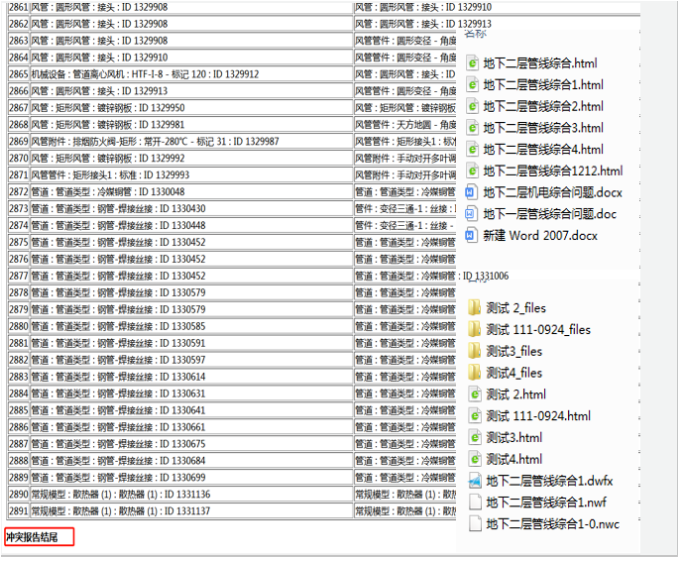Click right cell 冷媒铜管 ID 1331006
The height and width of the screenshot is (564, 686).
pyautogui.click(x=431, y=276)
